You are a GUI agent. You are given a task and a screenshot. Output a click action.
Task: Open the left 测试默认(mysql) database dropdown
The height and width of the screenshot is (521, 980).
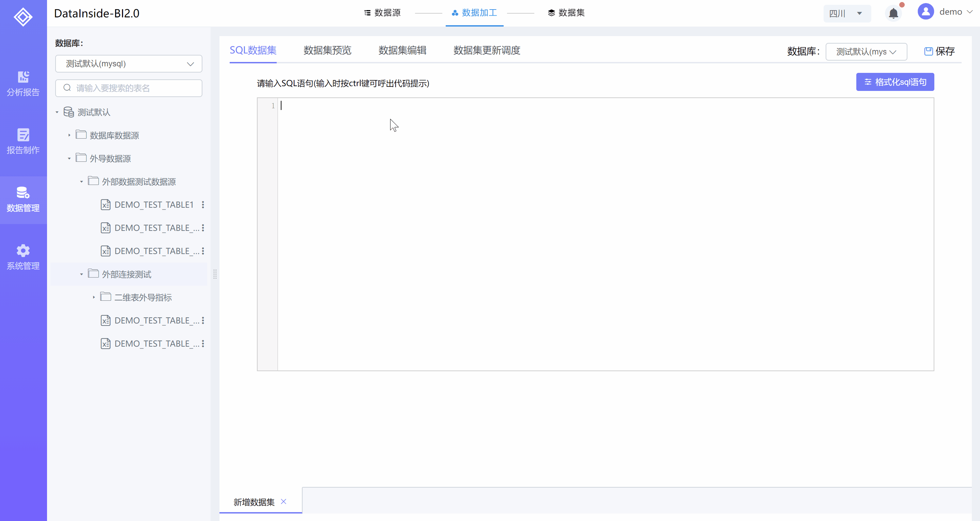click(x=128, y=64)
